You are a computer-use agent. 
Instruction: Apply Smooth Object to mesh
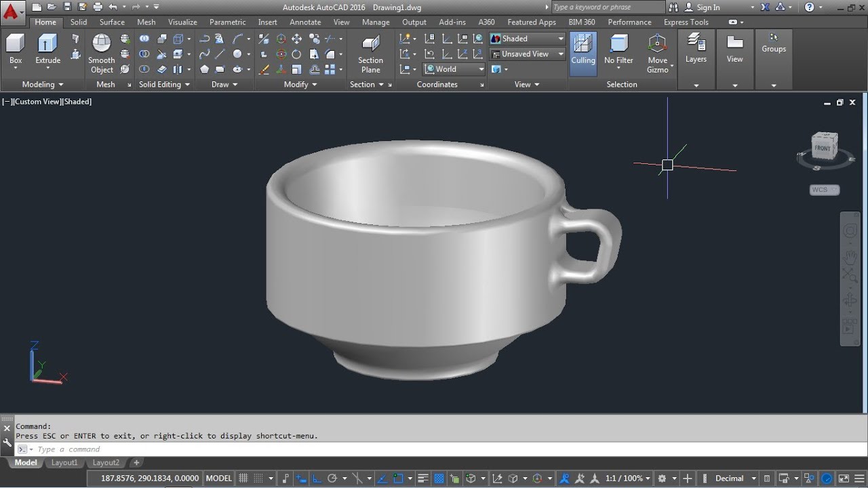[102, 54]
